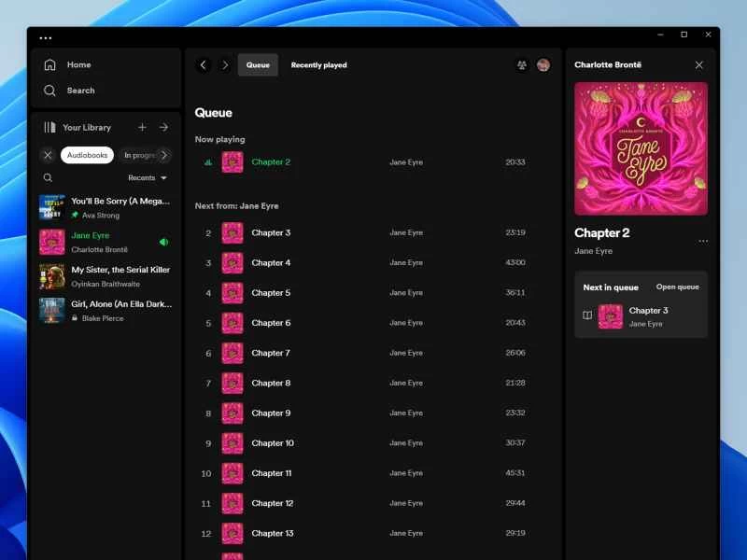Select the Queue tab
Viewport: 747px width, 560px height.
258,65
